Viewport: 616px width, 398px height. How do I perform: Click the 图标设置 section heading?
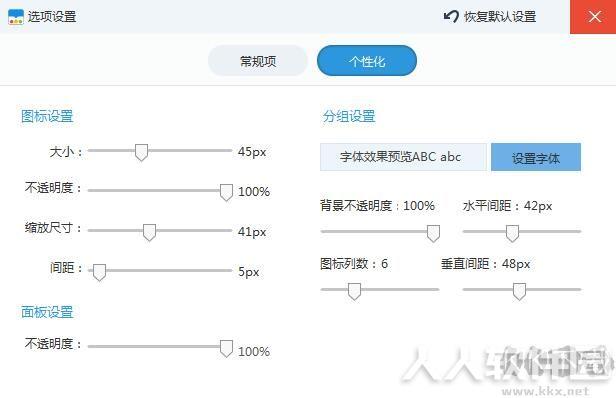pyautogui.click(x=47, y=116)
